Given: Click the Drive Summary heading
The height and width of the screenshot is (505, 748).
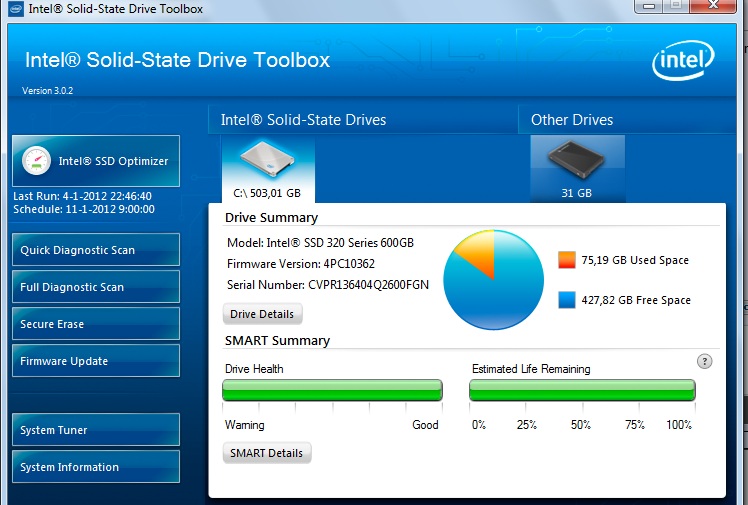Looking at the screenshot, I should click(x=271, y=217).
